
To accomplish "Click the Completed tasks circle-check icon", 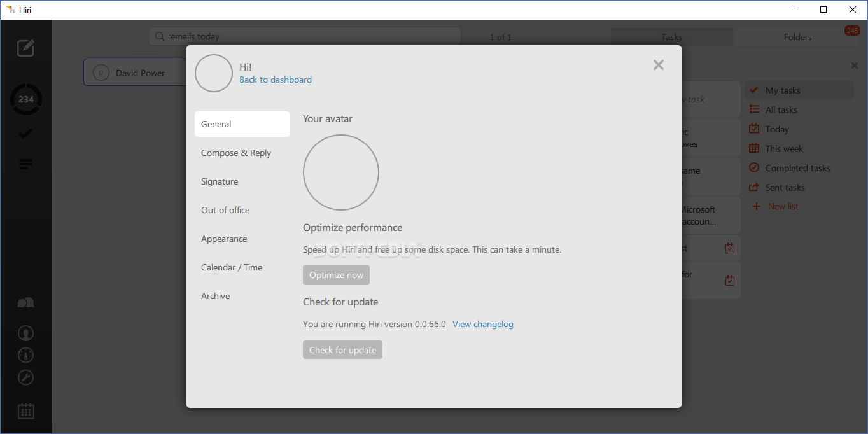I will click(x=754, y=167).
